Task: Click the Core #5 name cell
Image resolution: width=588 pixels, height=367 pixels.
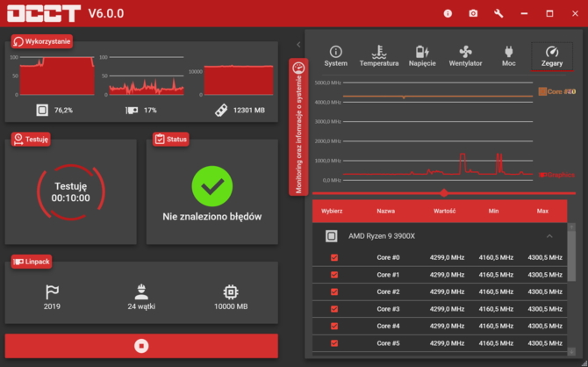Action: coord(388,343)
